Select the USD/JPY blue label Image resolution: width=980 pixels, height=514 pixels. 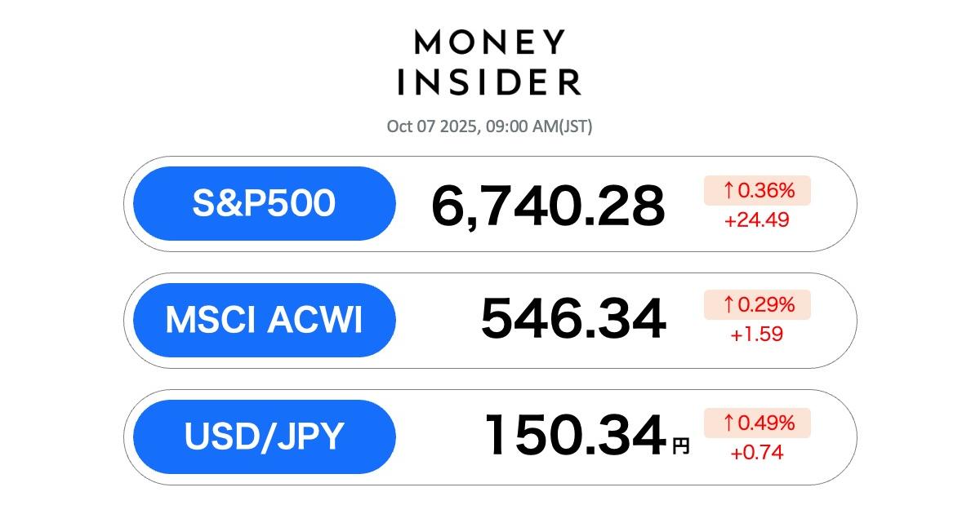point(264,436)
